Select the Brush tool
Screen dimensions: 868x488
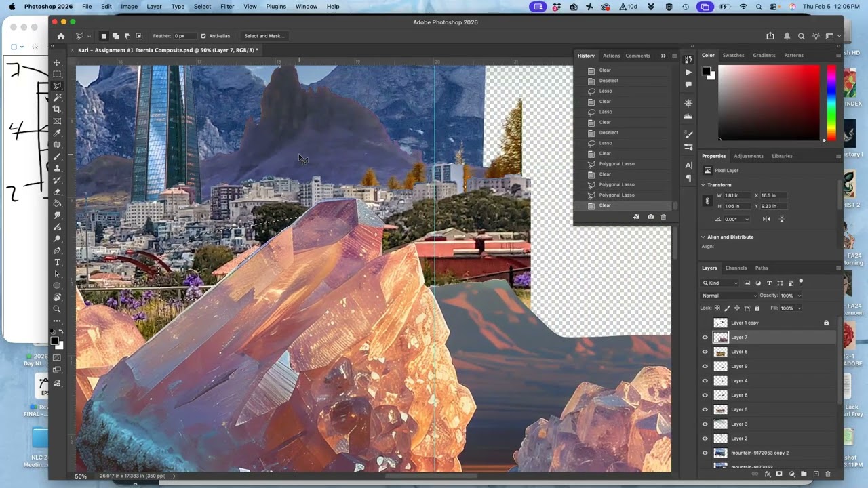pyautogui.click(x=57, y=157)
